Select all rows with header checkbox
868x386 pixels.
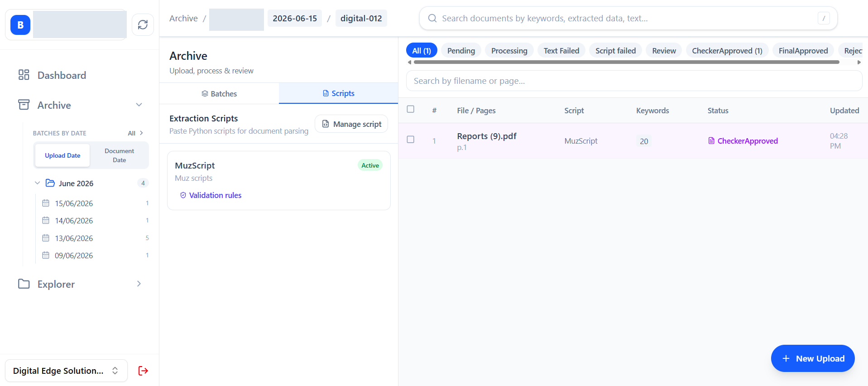tap(411, 109)
